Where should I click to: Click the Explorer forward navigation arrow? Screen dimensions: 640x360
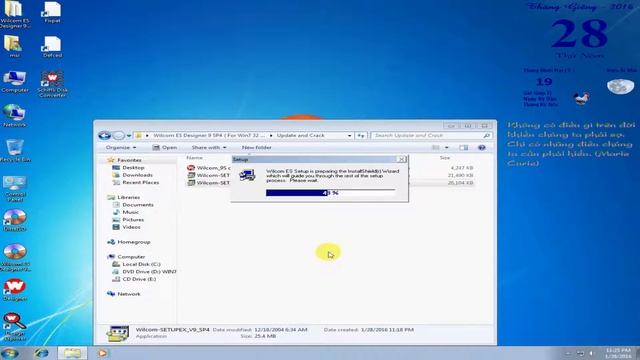pyautogui.click(x=118, y=136)
